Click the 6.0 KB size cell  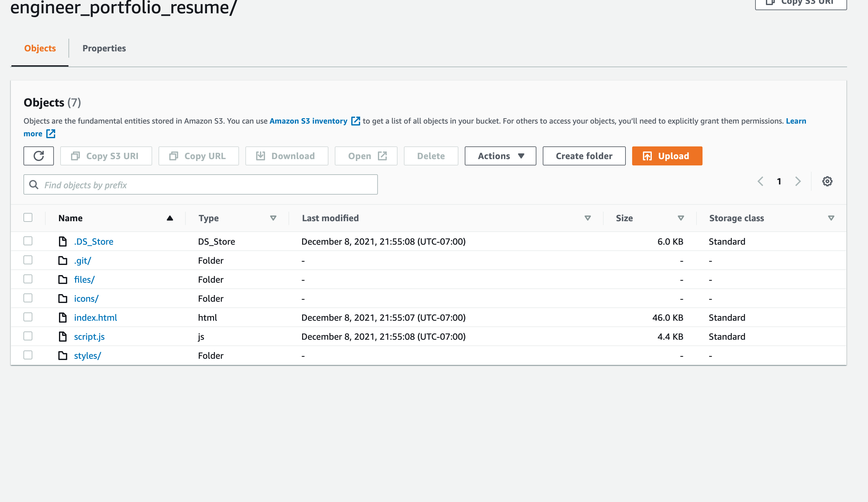pyautogui.click(x=670, y=241)
